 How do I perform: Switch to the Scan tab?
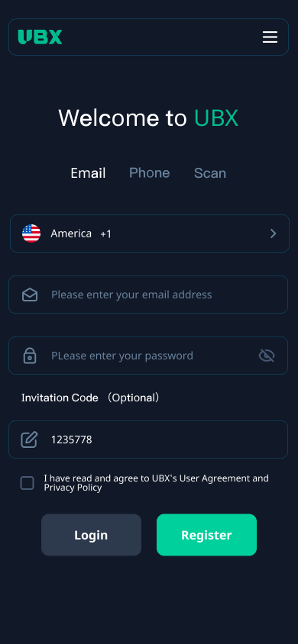coord(209,173)
